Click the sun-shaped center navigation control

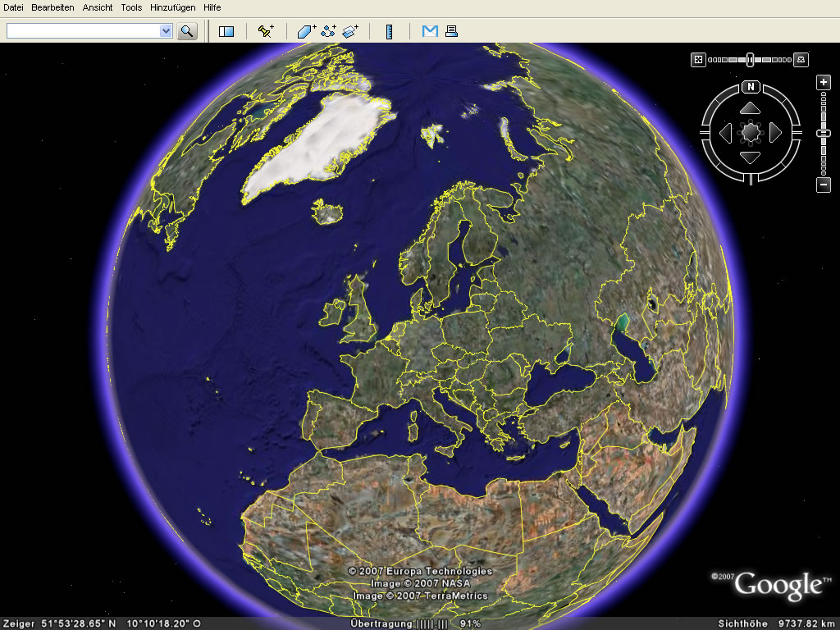[x=750, y=132]
